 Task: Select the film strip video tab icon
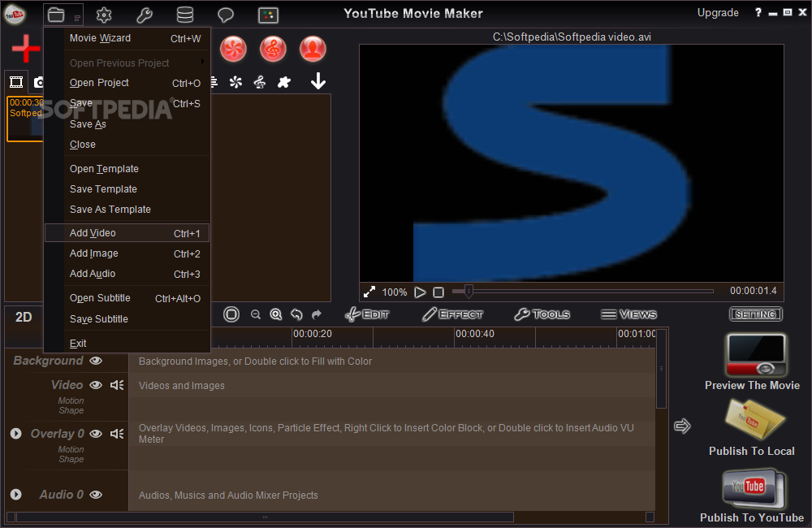pos(16,82)
